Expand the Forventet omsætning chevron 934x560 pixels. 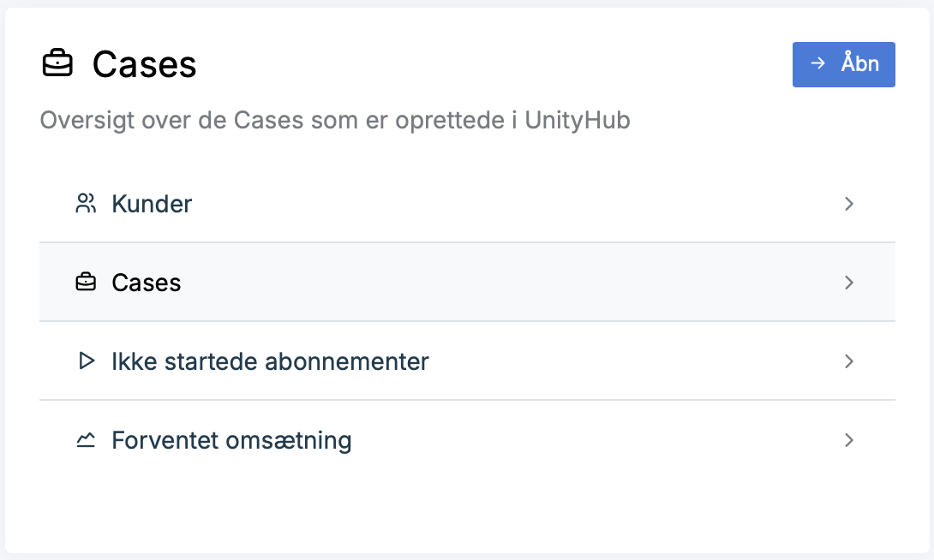point(849,440)
